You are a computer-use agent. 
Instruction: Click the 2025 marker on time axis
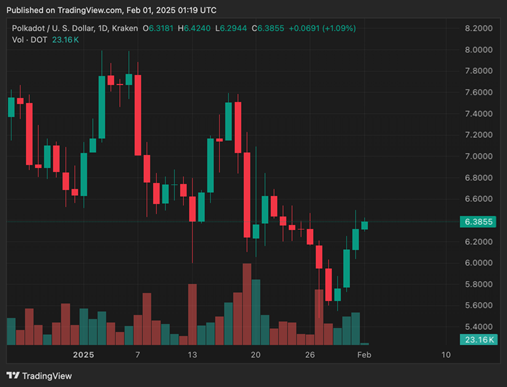83,355
